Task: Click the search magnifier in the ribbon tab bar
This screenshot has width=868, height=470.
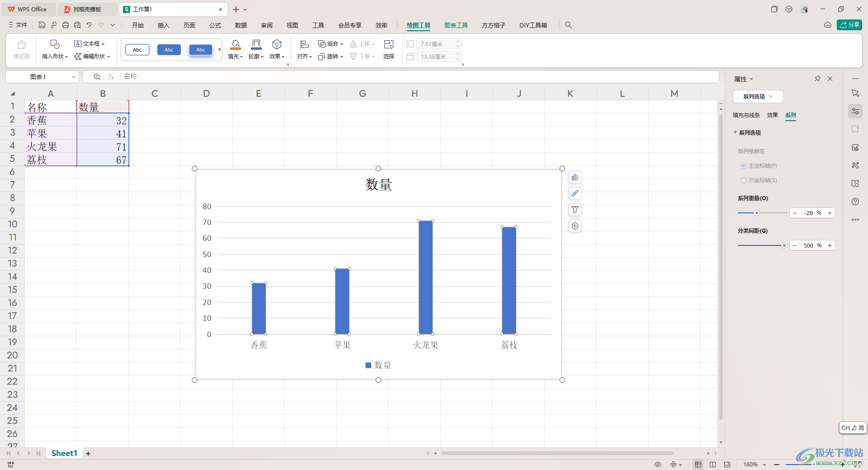Action: click(x=568, y=25)
